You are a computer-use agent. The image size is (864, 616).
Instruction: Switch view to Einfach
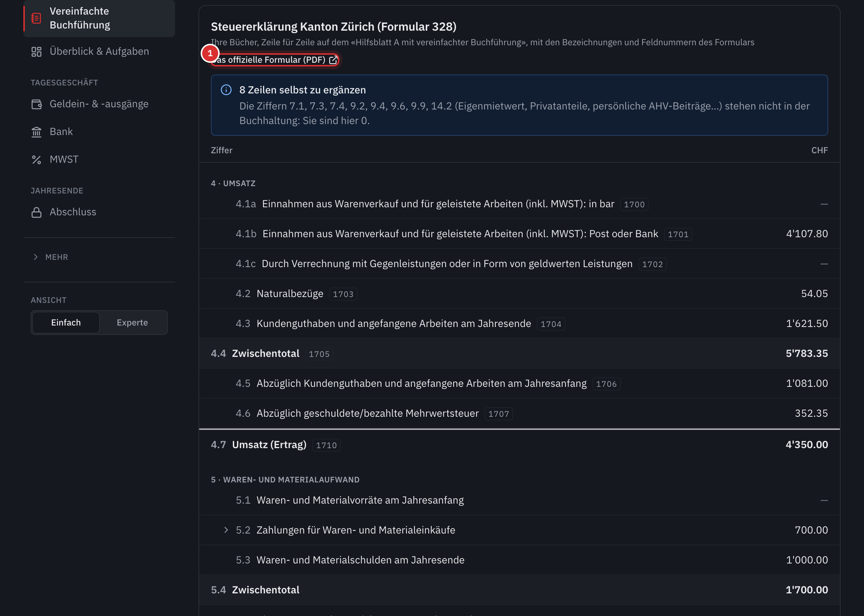pos(66,323)
